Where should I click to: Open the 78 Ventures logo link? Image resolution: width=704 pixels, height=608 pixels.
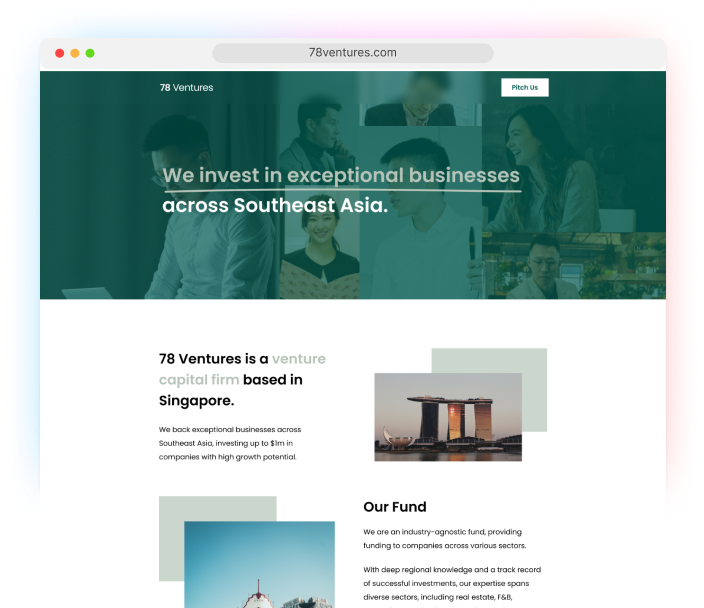click(186, 88)
